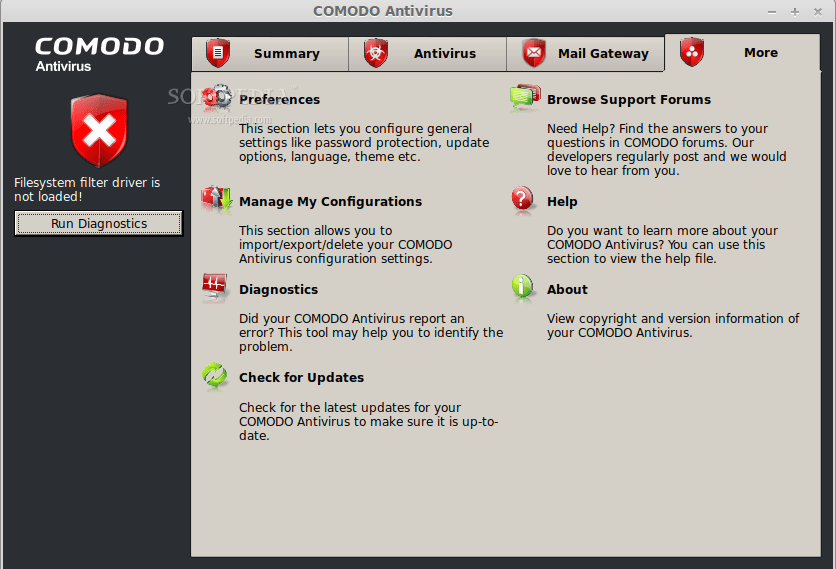Minimize the COMODO Antivirus window
This screenshot has width=836, height=569.
(x=771, y=11)
